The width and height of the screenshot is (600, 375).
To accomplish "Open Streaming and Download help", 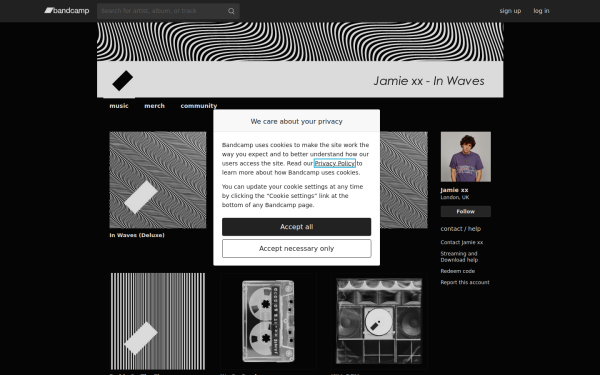I will (x=459, y=257).
